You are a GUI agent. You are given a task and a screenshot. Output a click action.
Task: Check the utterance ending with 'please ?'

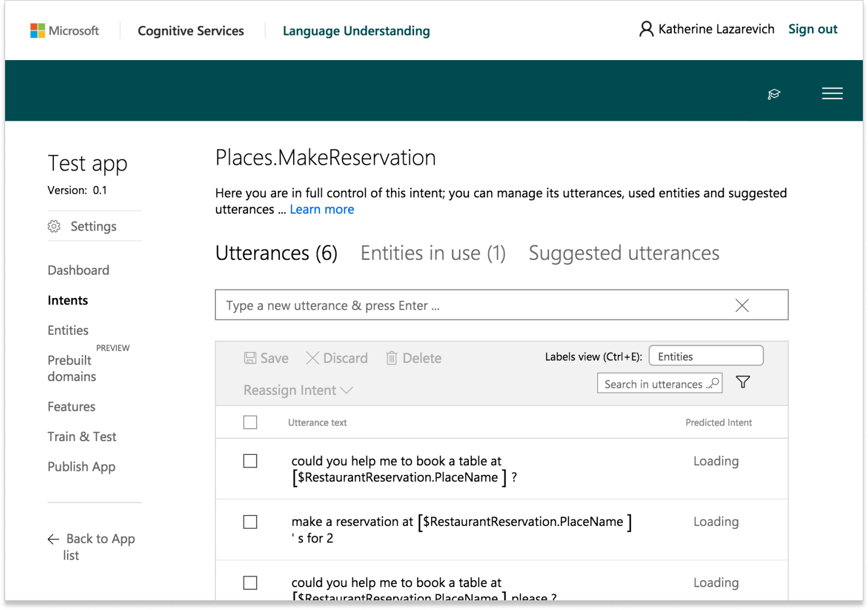250,583
